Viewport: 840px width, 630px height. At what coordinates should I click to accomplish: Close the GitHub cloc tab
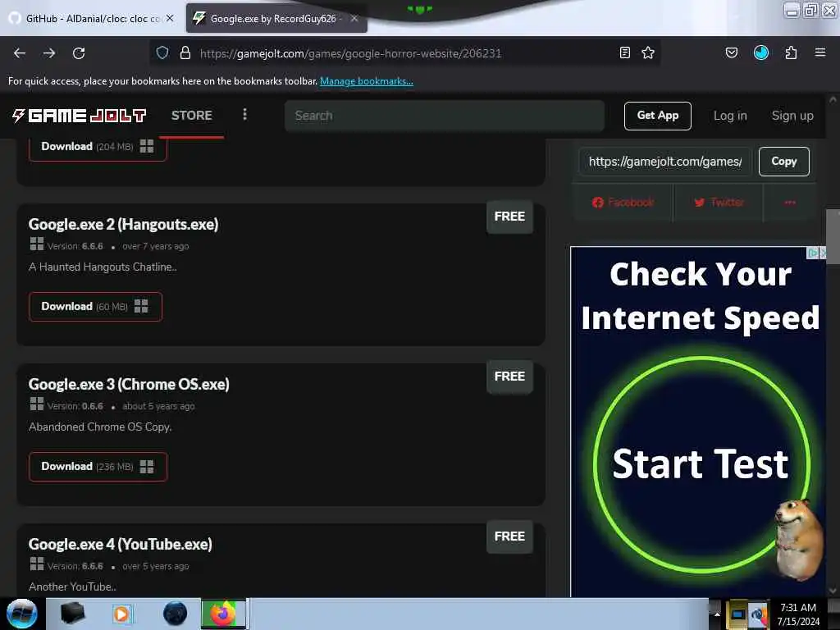(x=170, y=18)
